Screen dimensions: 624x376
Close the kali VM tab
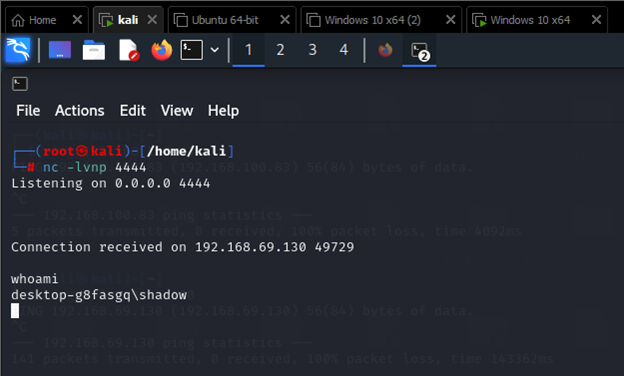coord(152,19)
